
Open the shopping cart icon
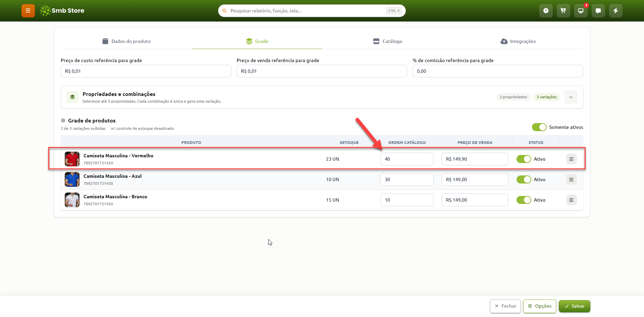pyautogui.click(x=563, y=11)
